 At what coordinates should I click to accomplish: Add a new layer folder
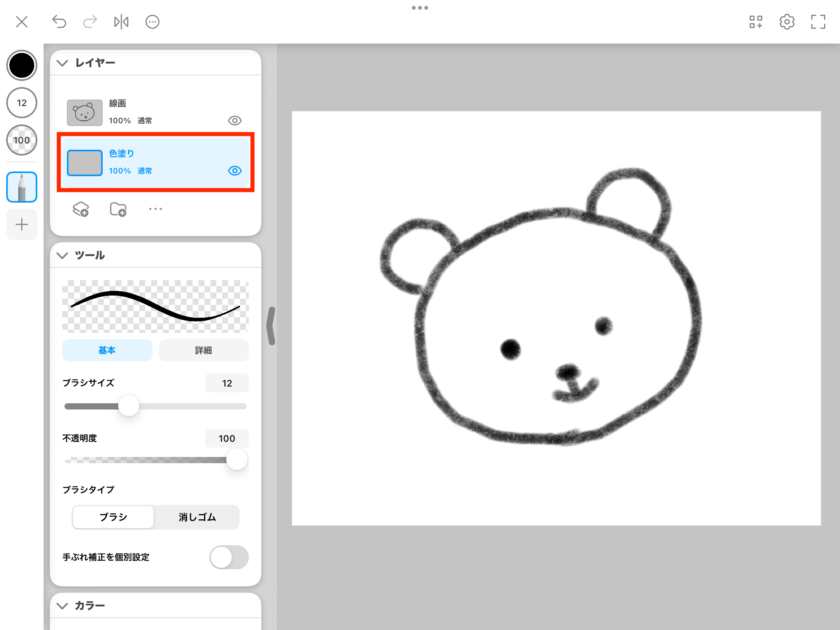[118, 209]
